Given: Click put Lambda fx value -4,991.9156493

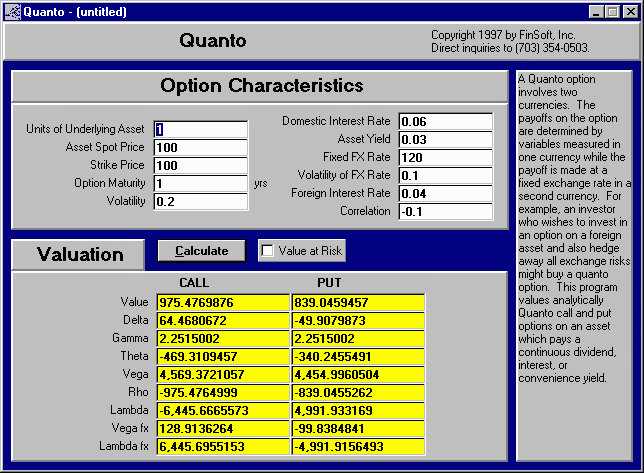Looking at the screenshot, I should click(x=358, y=446).
